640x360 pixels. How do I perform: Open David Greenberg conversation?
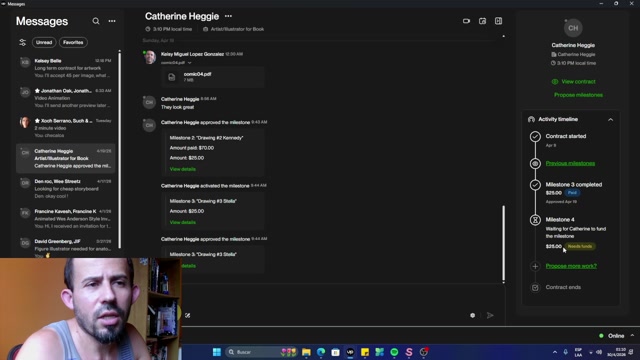[x=66, y=247]
